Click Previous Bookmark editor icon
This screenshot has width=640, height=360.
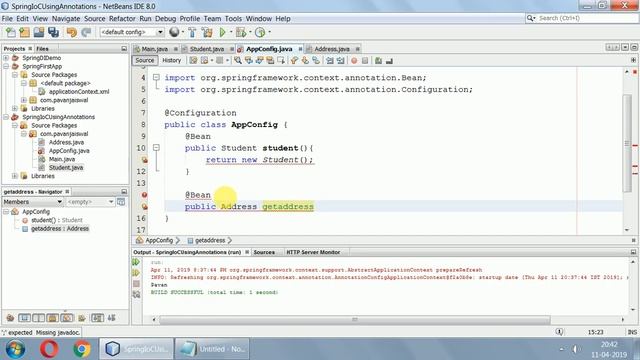(294, 60)
